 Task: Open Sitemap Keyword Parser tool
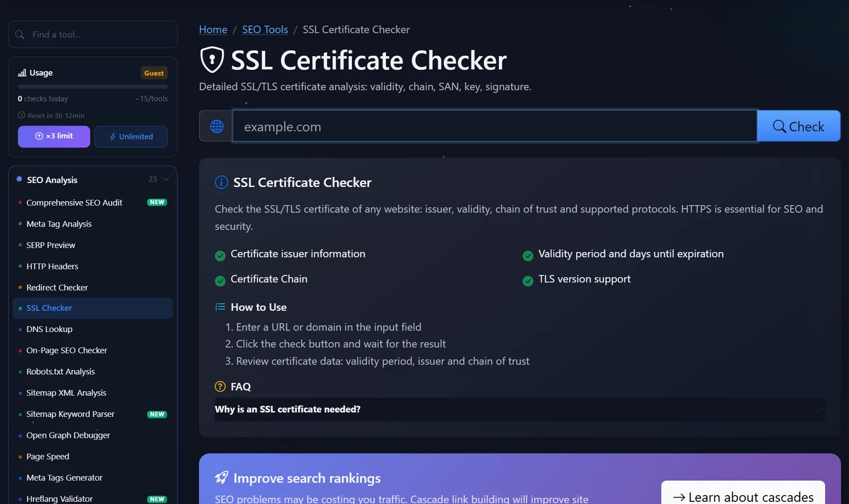[x=93, y=414]
